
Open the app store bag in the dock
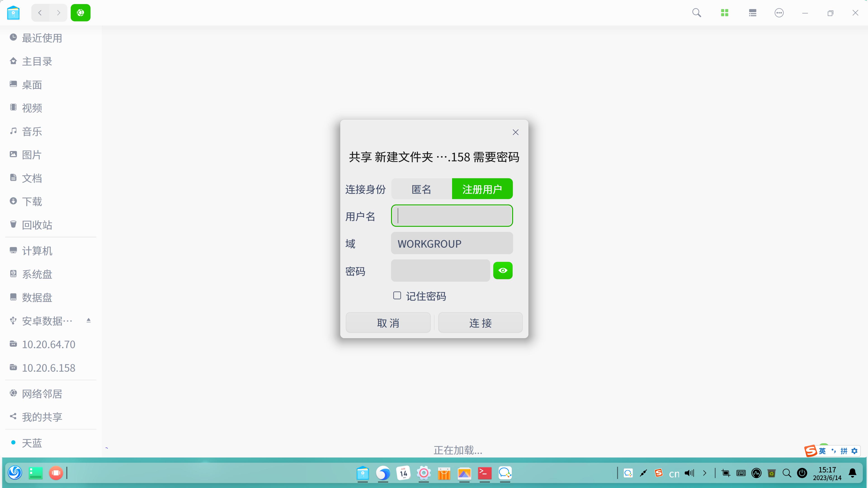click(x=444, y=473)
